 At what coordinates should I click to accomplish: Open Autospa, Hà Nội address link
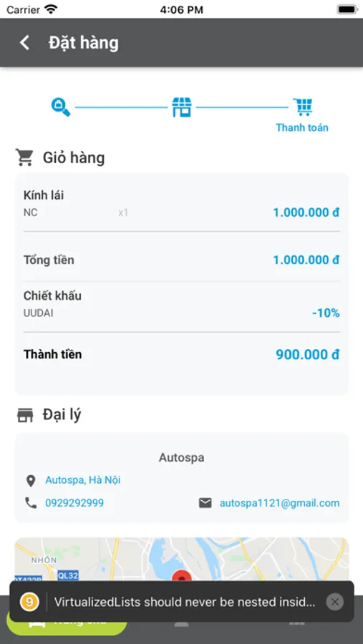coord(82,479)
